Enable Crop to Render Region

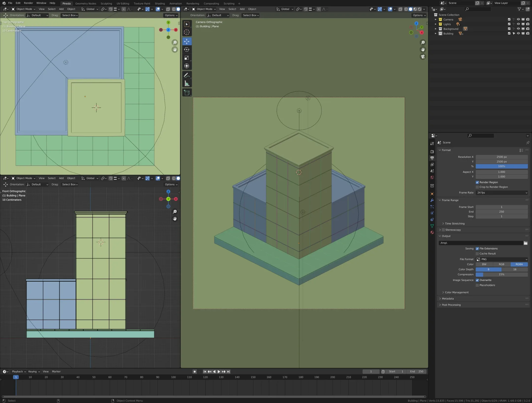tap(477, 187)
